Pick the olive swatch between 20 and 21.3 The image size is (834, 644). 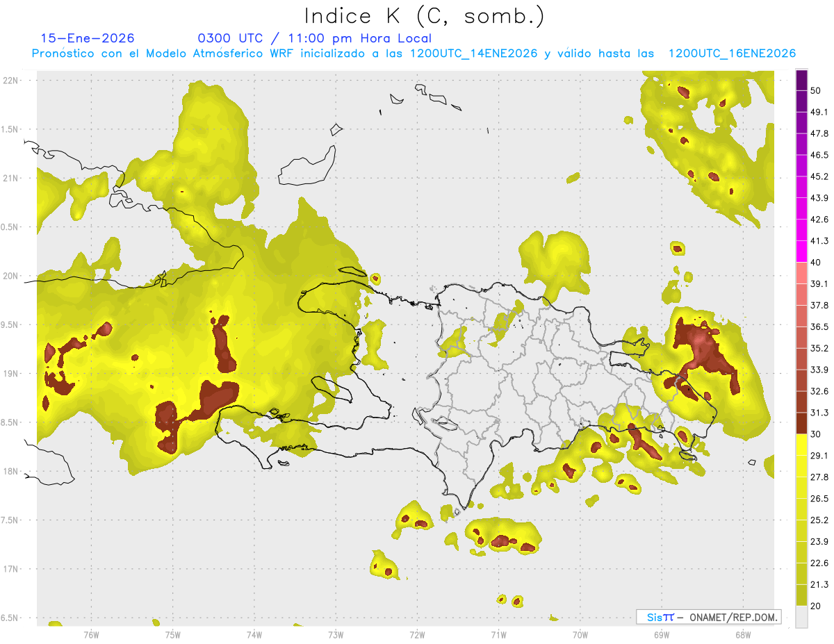(x=801, y=595)
